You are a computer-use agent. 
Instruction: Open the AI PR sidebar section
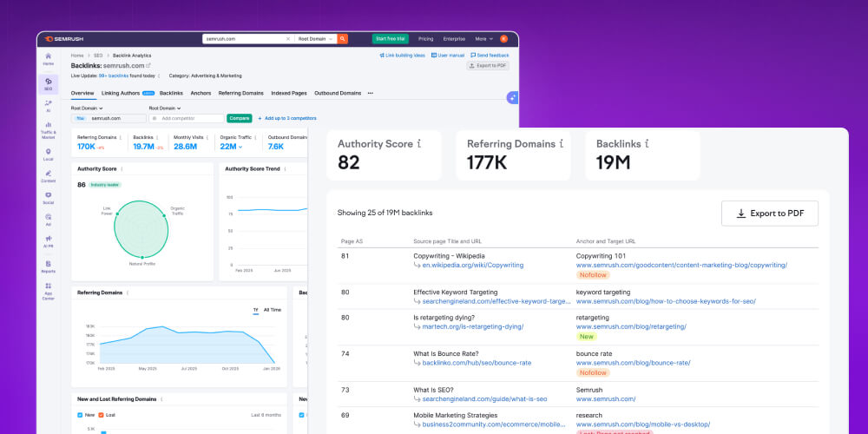click(x=48, y=241)
